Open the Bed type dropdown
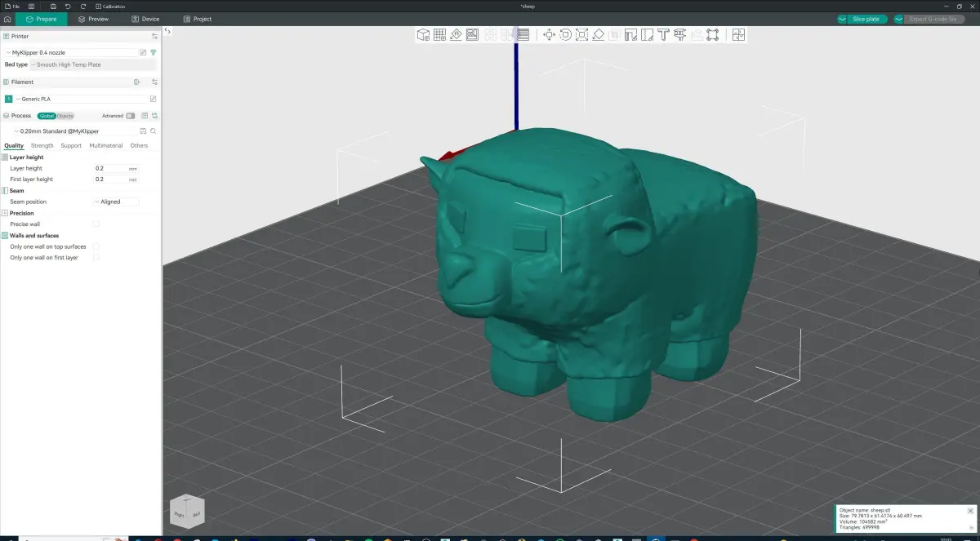The height and width of the screenshot is (541, 980). point(93,64)
